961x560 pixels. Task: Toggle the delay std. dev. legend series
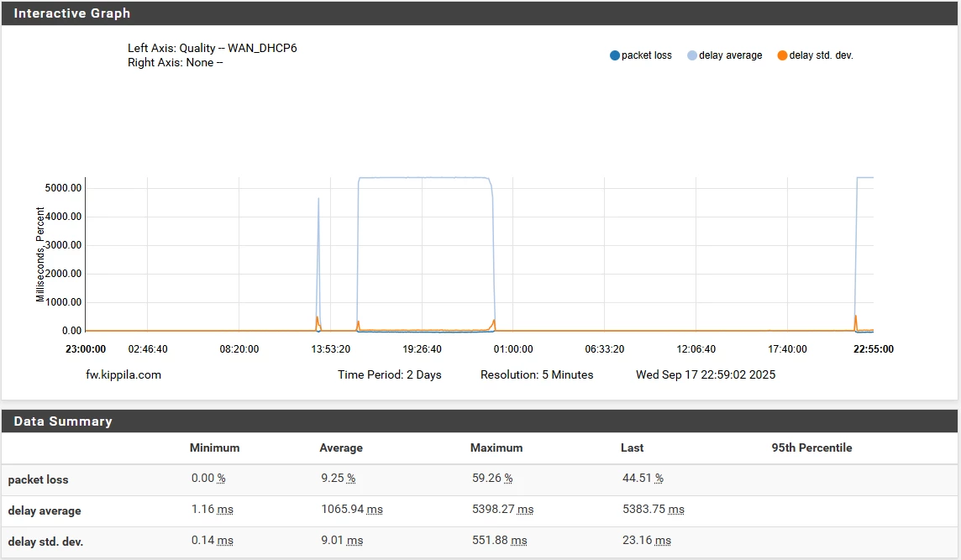(815, 55)
